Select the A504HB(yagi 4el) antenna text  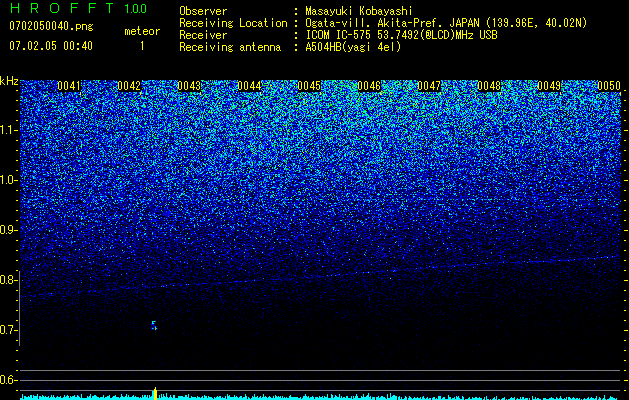tap(353, 48)
